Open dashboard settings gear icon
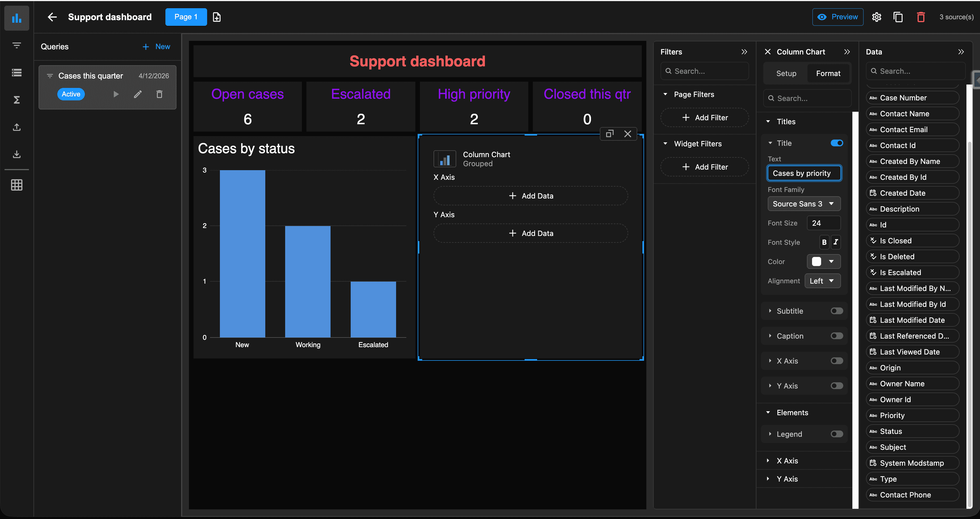Image resolution: width=980 pixels, height=519 pixels. 876,17
